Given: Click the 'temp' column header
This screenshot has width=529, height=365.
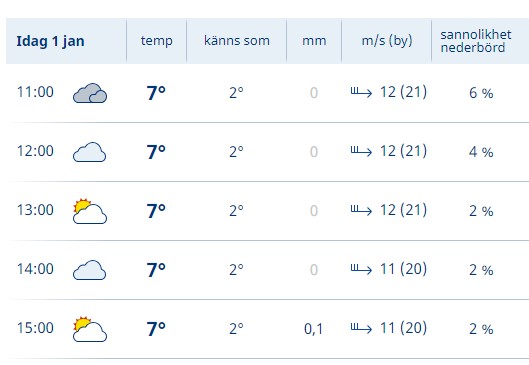Looking at the screenshot, I should pyautogui.click(x=157, y=41).
